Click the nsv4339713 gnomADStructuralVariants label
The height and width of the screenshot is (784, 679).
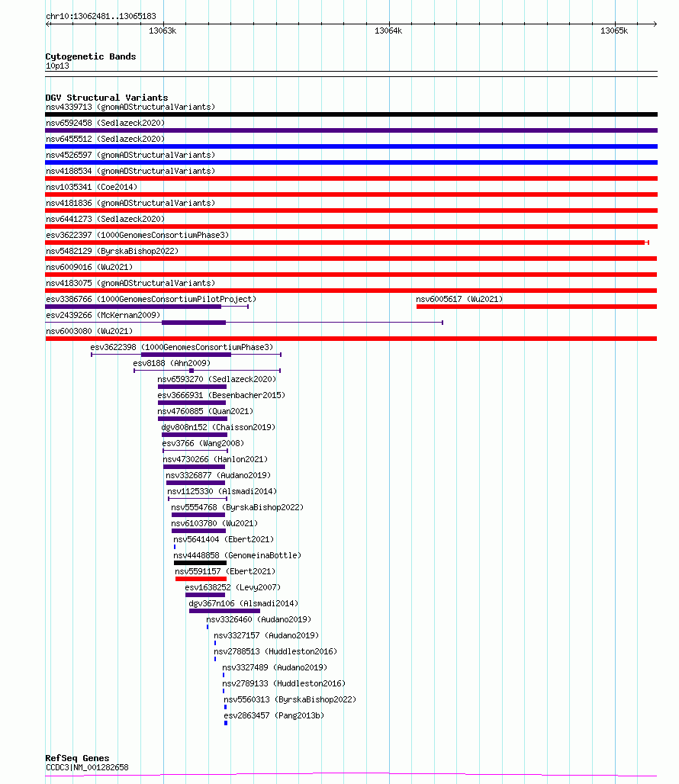point(130,107)
